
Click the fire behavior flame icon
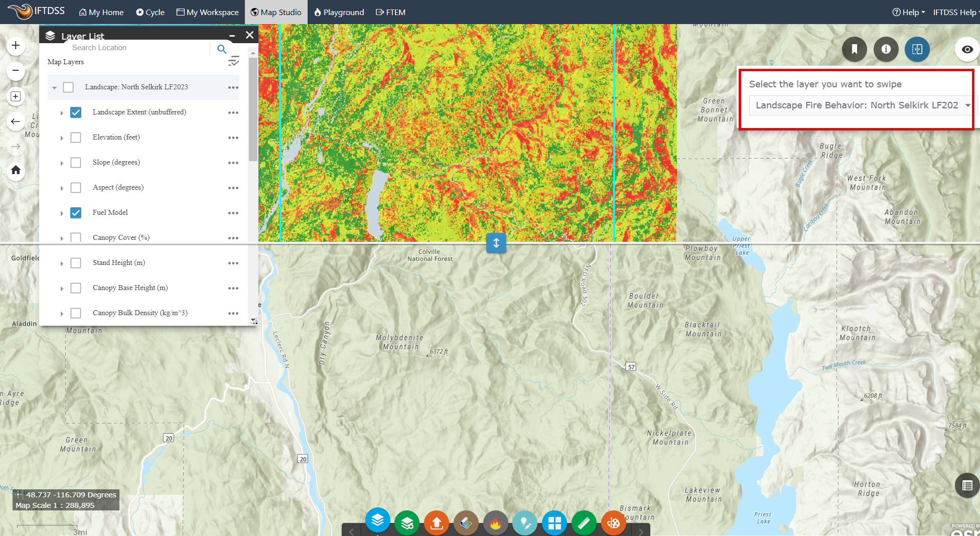(x=496, y=522)
